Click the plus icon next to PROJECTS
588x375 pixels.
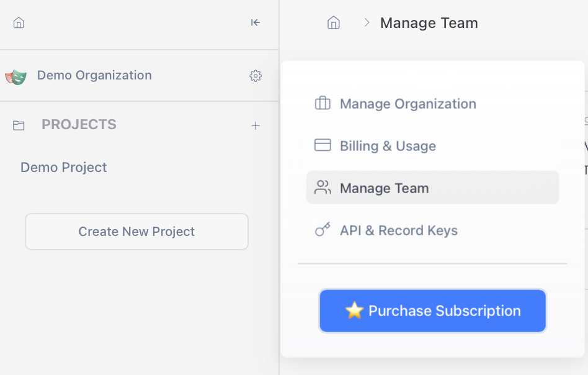[256, 125]
